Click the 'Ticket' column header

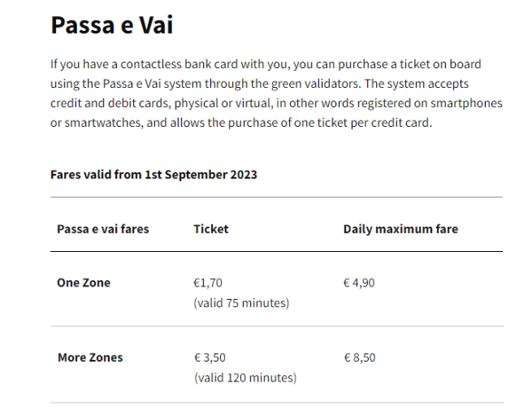click(211, 229)
